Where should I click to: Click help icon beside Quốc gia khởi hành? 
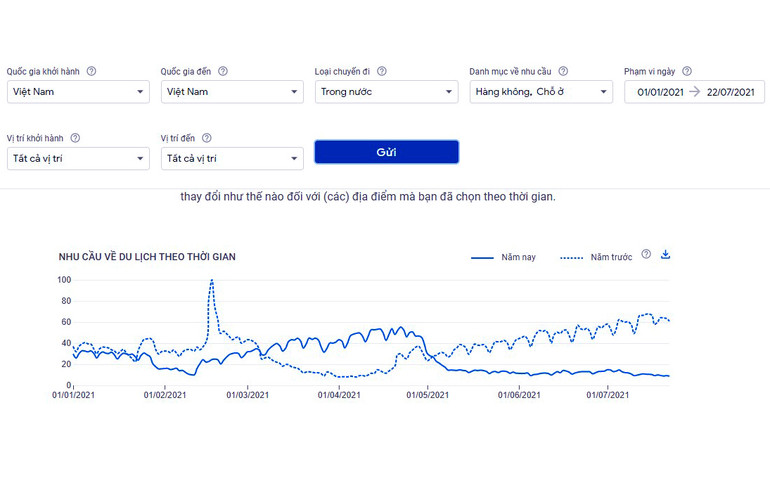[x=91, y=71]
